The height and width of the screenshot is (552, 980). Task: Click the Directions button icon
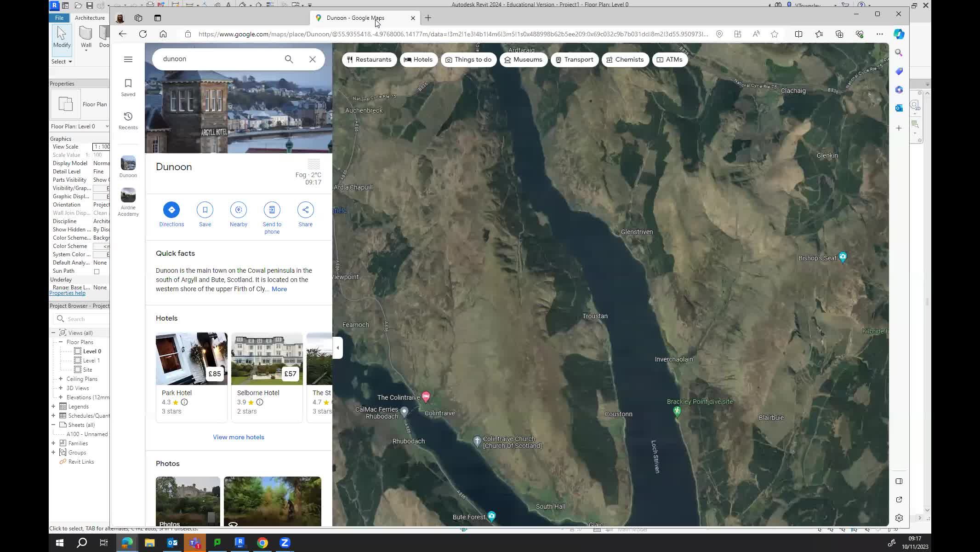pos(171,210)
